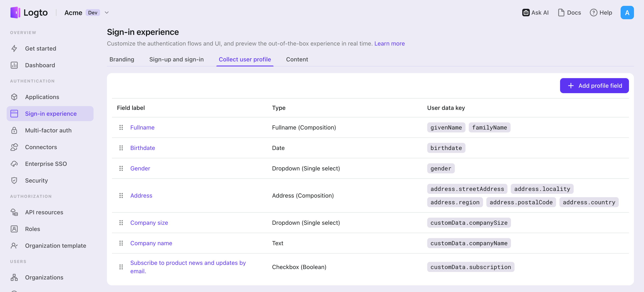Image resolution: width=644 pixels, height=292 pixels.
Task: Click the Ask AI robot icon
Action: (526, 13)
